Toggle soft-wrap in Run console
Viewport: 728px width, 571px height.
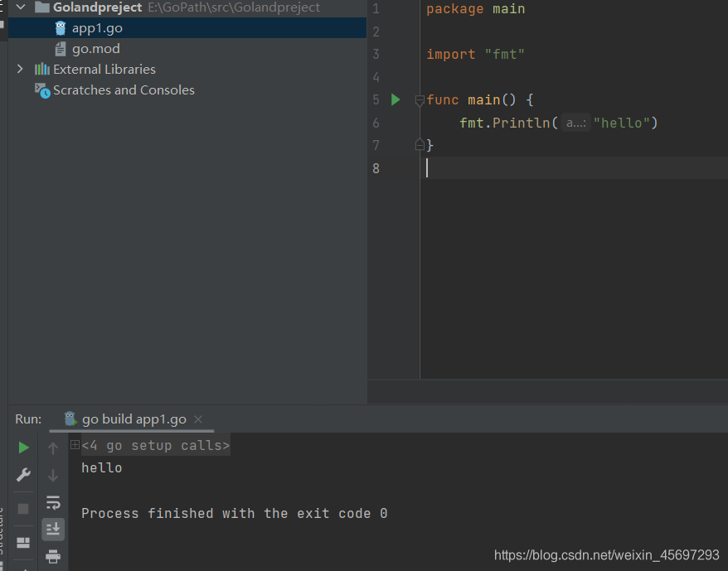click(x=53, y=502)
